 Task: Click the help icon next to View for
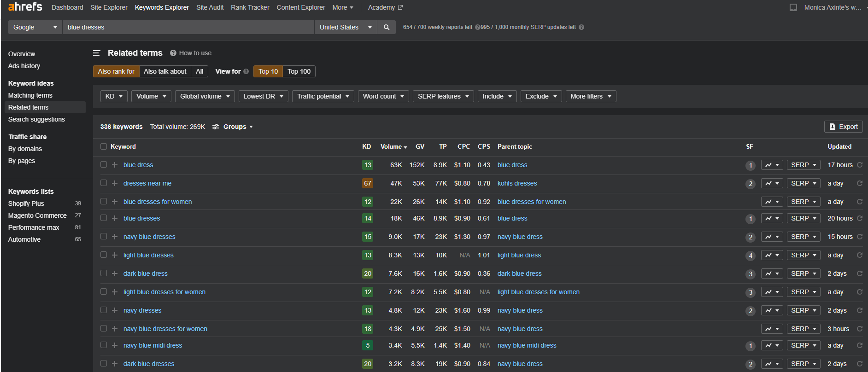click(246, 71)
